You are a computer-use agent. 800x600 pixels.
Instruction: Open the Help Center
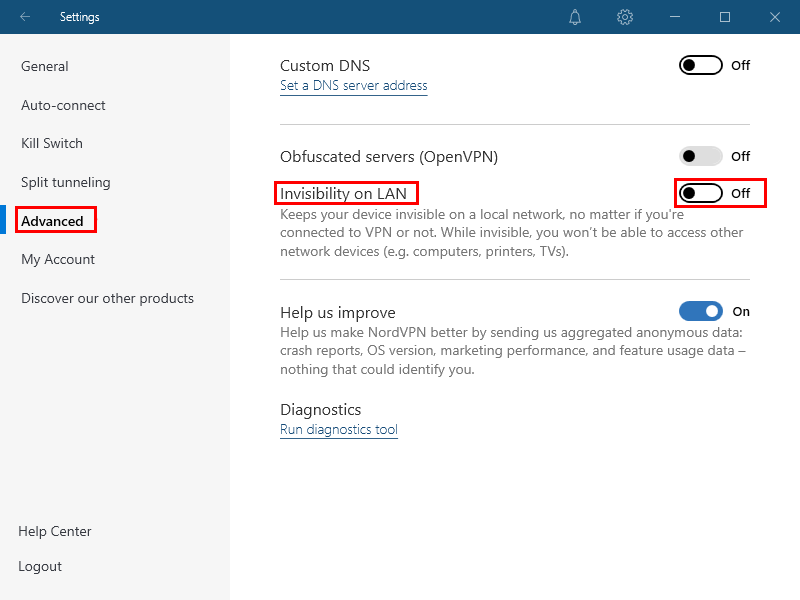(55, 531)
